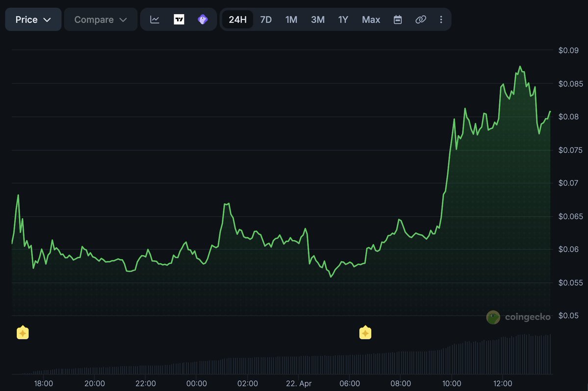The height and width of the screenshot is (391, 588).
Task: Open the three-dot more options menu
Action: (441, 20)
